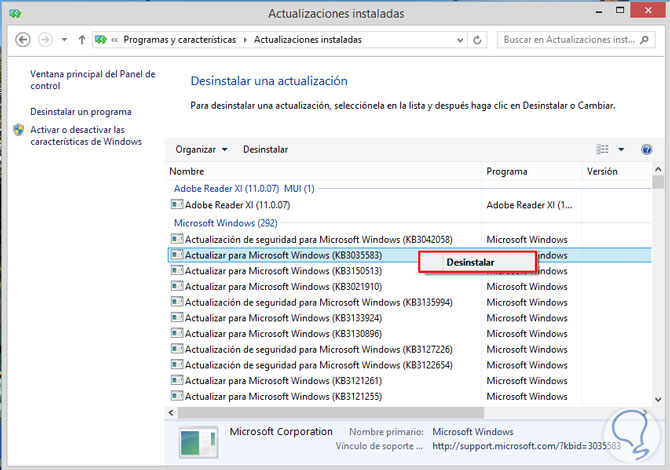Viewport: 670px width, 470px height.
Task: Go to Ventana principal del Panel de control
Action: 87,80
